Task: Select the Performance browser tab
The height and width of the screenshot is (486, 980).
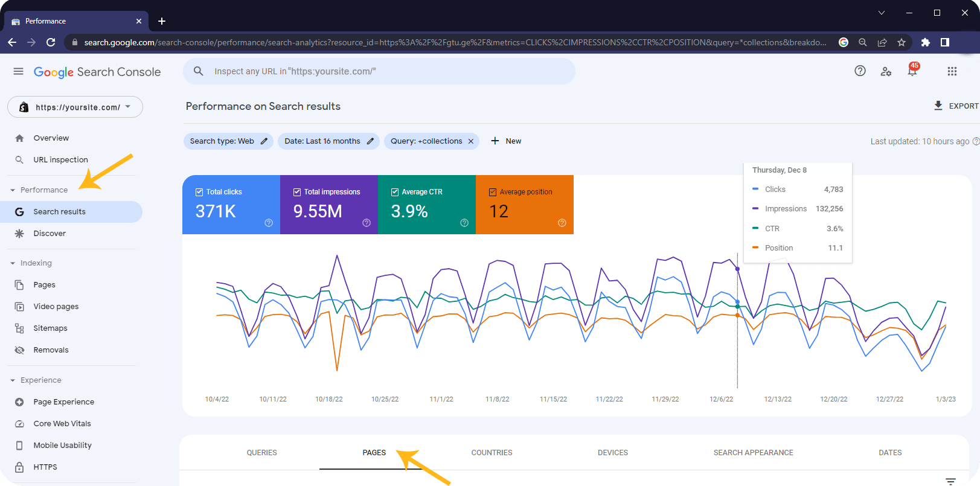Action: coord(76,21)
